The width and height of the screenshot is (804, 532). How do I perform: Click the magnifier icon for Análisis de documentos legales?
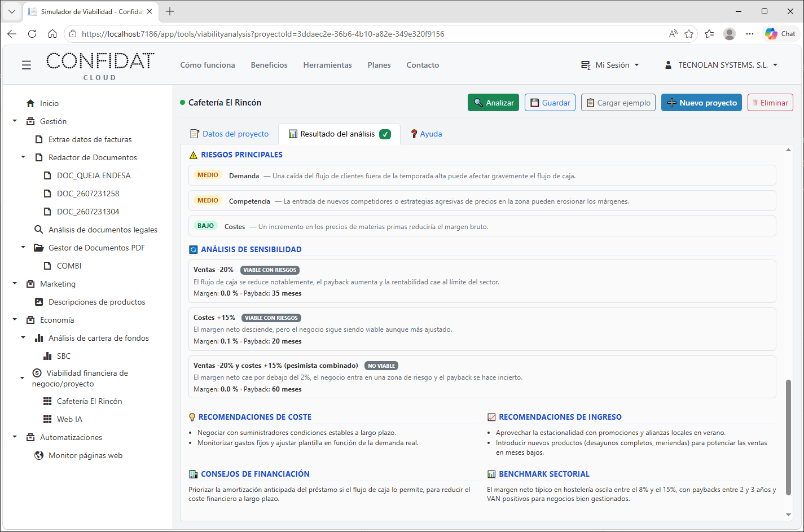[x=39, y=230]
